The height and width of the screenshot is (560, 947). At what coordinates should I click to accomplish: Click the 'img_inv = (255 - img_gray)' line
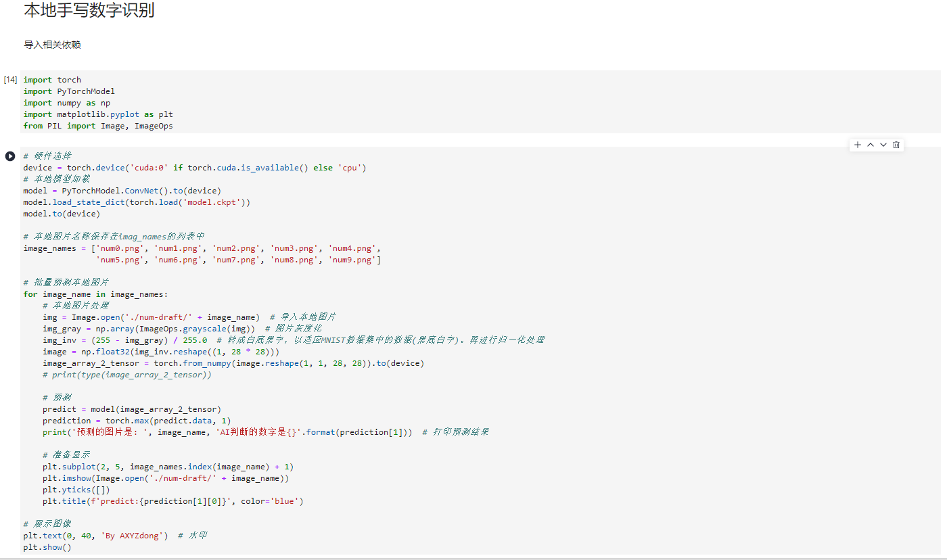coord(294,340)
